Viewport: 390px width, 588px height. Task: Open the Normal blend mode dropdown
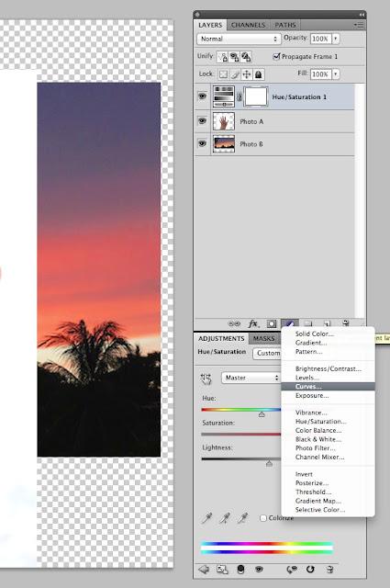pos(239,39)
